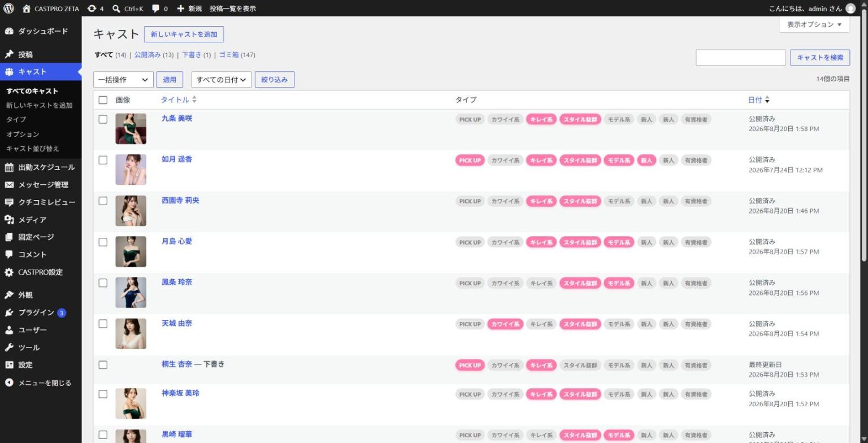
Task: Click the メッセージ管理 envelope icon
Action: 9,185
